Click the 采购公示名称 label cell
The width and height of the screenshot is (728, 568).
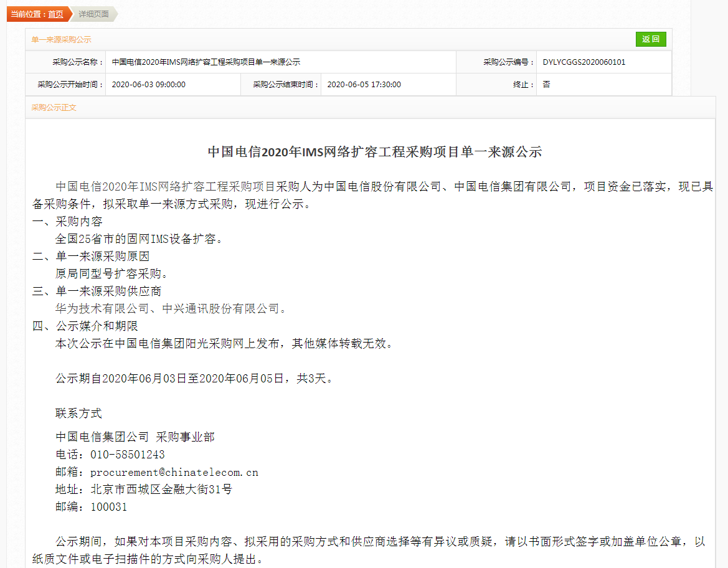pos(66,62)
